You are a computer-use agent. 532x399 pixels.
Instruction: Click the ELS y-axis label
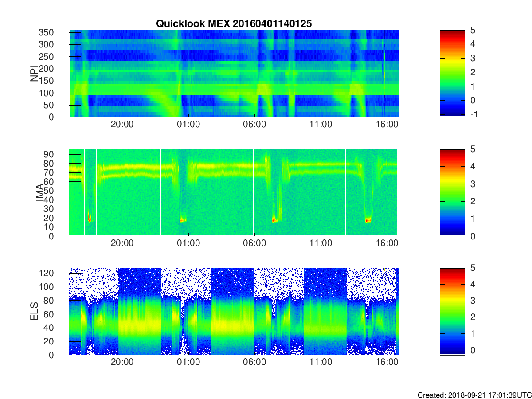pos(34,311)
